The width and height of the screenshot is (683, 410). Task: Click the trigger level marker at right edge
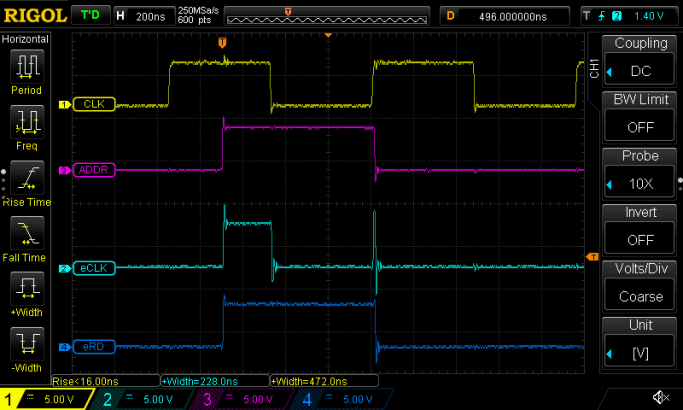(592, 257)
